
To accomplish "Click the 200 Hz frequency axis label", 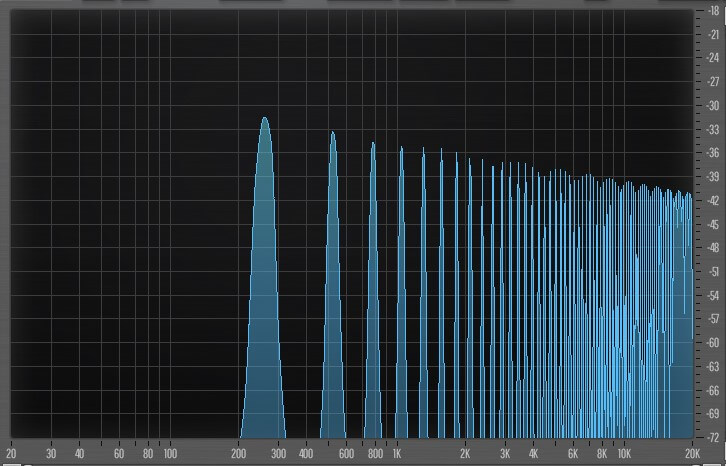I will 238,453.
